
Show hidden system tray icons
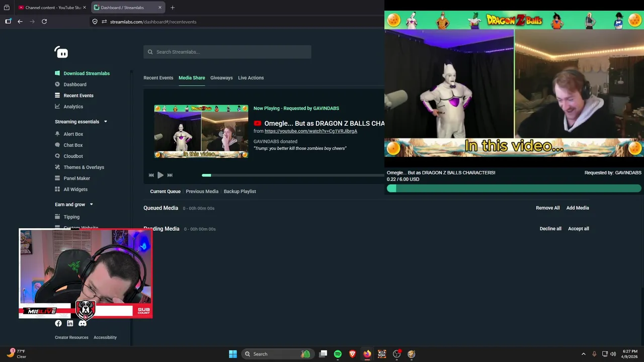tap(584, 354)
